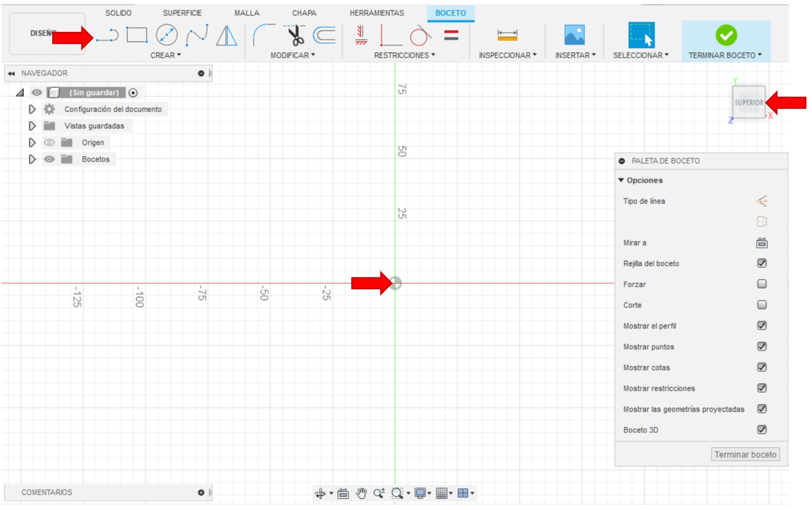
Task: Open the Viewports layout icon
Action: 463,493
